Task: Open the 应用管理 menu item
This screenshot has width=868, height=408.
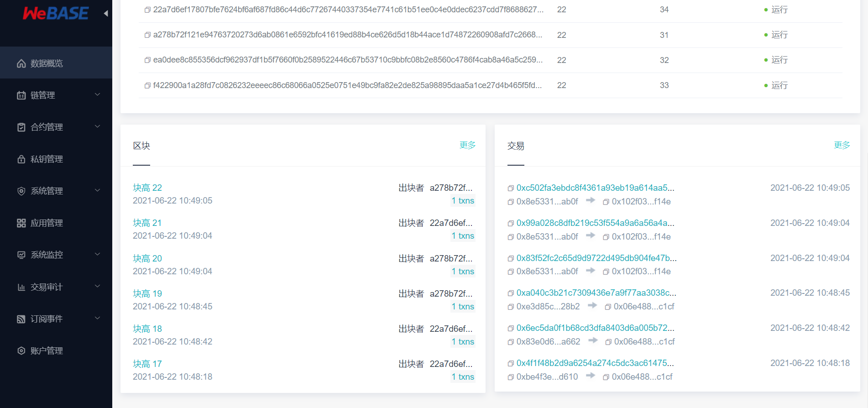Action: (x=56, y=223)
